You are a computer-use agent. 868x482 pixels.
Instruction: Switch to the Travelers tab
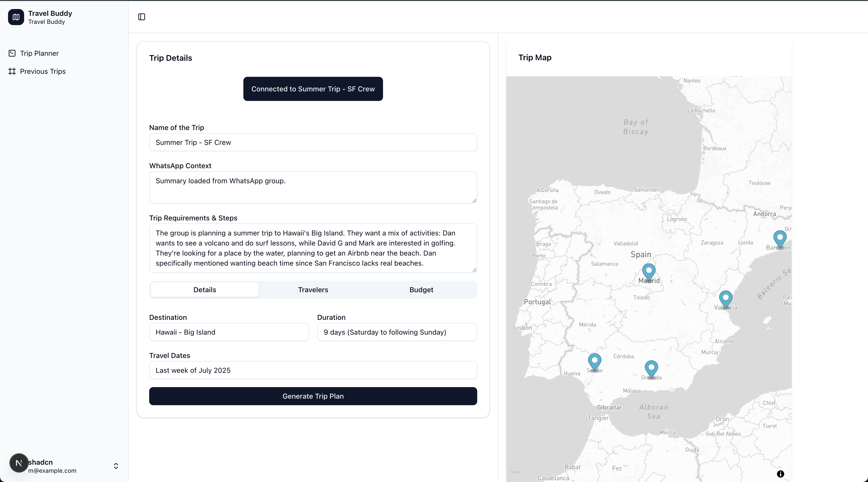tap(313, 290)
